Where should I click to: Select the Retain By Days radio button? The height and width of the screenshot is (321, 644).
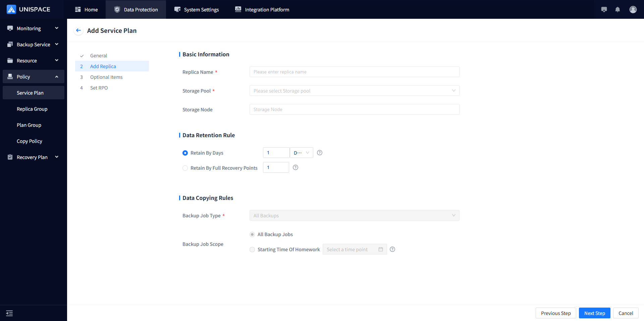(185, 153)
